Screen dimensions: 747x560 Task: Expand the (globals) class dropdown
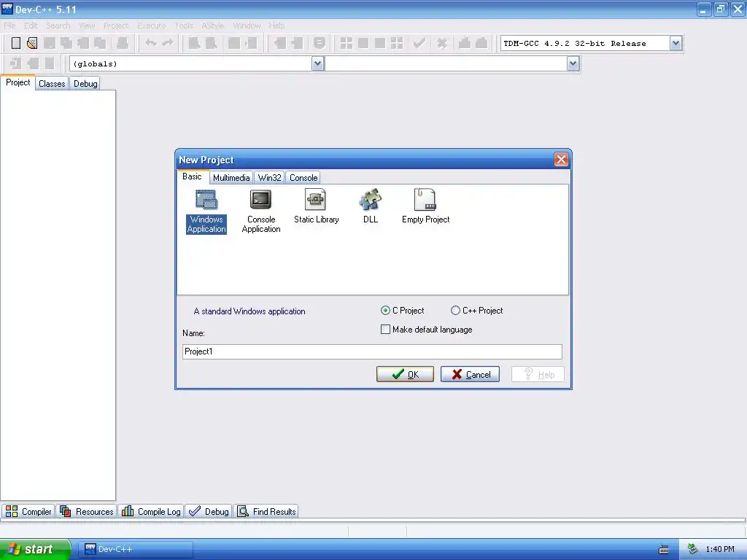coord(317,63)
